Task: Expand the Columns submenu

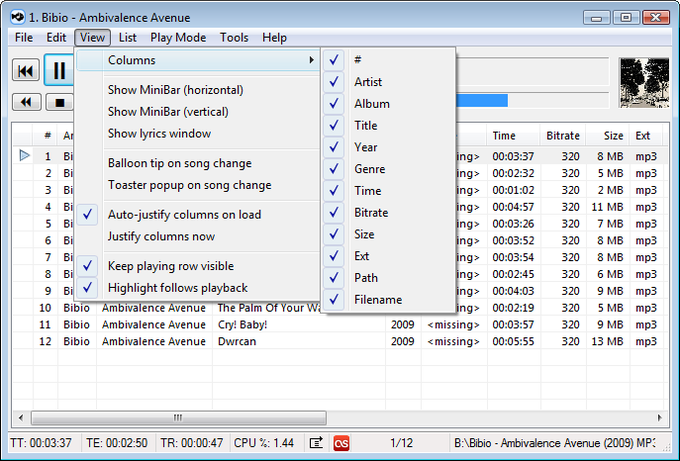Action: (x=198, y=60)
